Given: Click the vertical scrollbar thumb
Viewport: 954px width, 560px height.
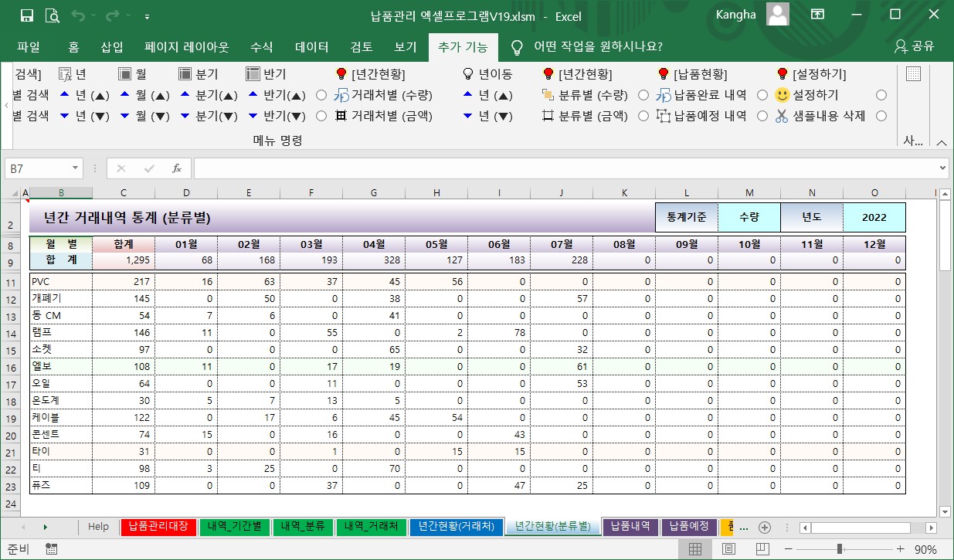Looking at the screenshot, I should 946,235.
